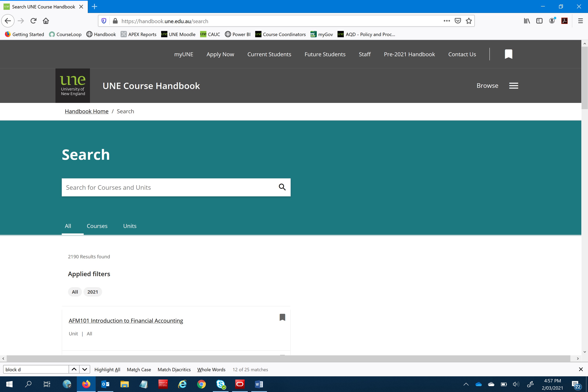Open the CourseLoop bookmark

(65, 34)
